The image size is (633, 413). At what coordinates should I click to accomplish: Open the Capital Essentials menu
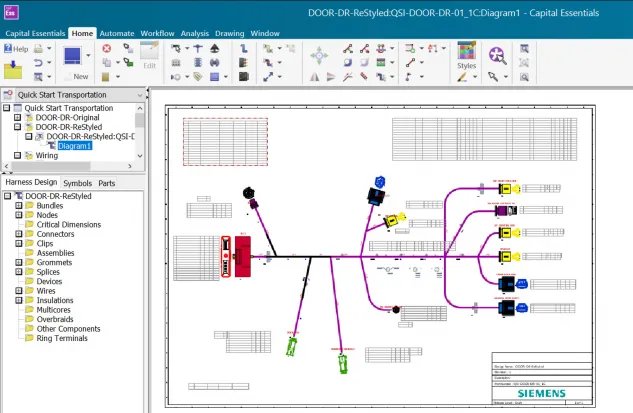tap(35, 34)
